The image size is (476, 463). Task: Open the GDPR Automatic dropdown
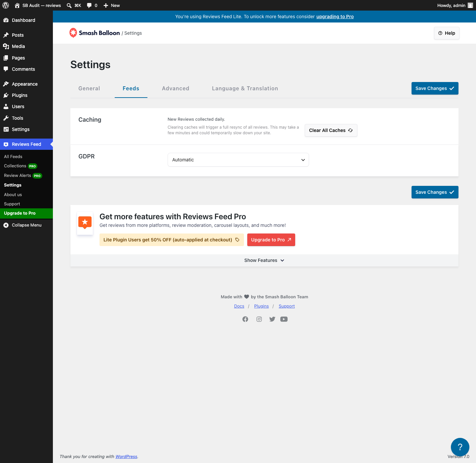(238, 160)
